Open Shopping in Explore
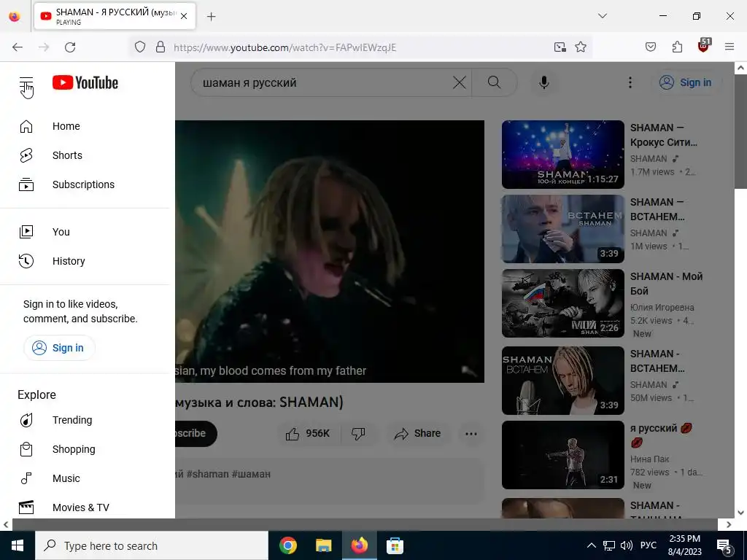This screenshot has height=560, width=747. pyautogui.click(x=85, y=449)
